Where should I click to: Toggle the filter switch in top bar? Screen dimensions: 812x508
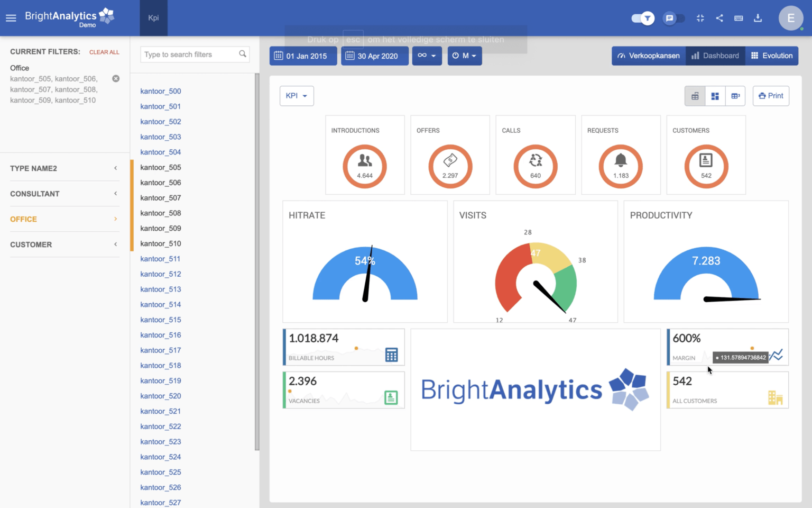pyautogui.click(x=642, y=18)
